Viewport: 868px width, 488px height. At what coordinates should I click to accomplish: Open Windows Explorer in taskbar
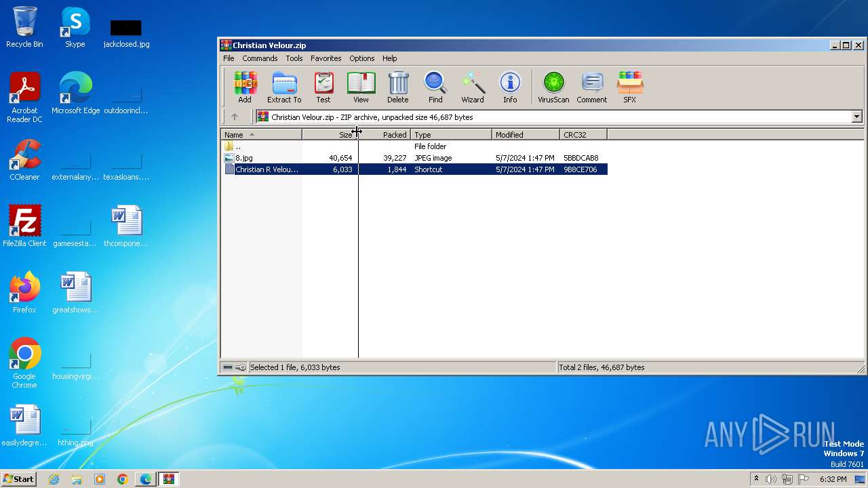pos(77,479)
